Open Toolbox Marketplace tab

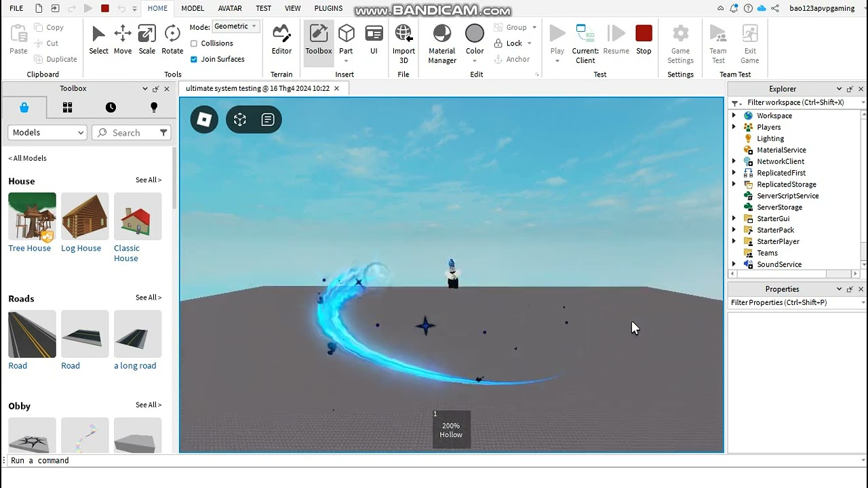[x=24, y=107]
